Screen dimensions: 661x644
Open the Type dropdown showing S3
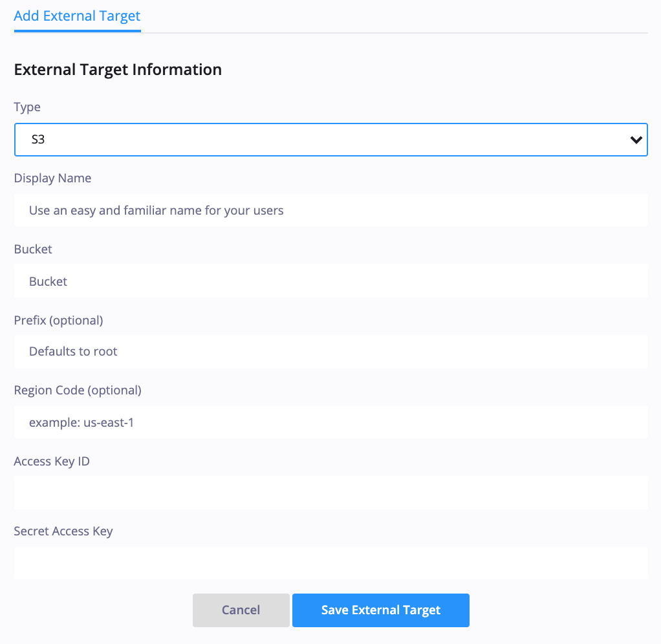click(x=331, y=140)
